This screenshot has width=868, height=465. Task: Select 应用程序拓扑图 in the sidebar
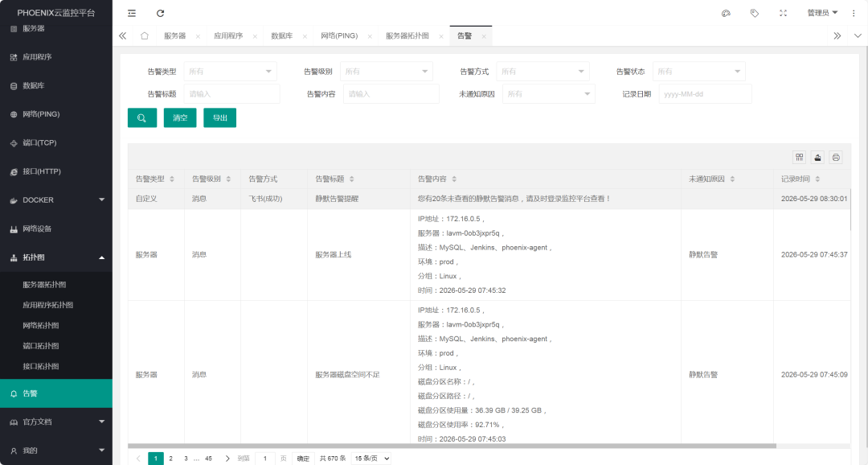click(x=47, y=305)
